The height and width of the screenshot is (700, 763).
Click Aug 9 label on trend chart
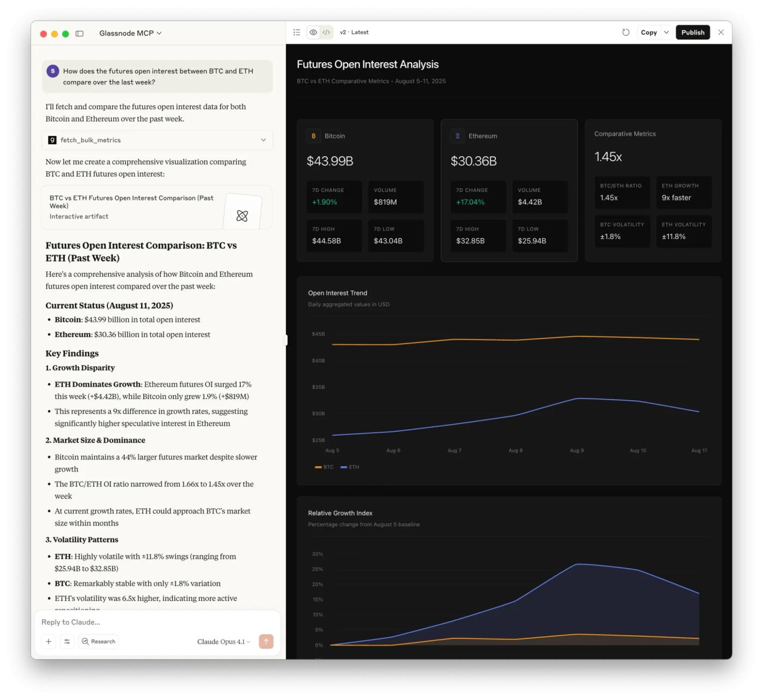point(577,450)
